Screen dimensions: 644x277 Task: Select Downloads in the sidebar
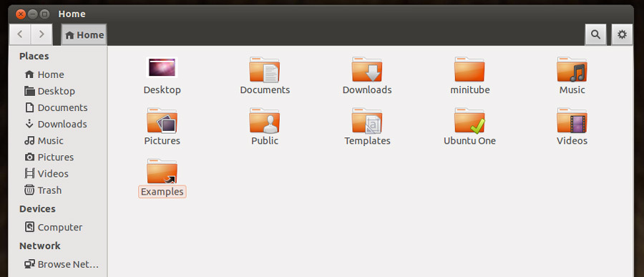[58, 124]
